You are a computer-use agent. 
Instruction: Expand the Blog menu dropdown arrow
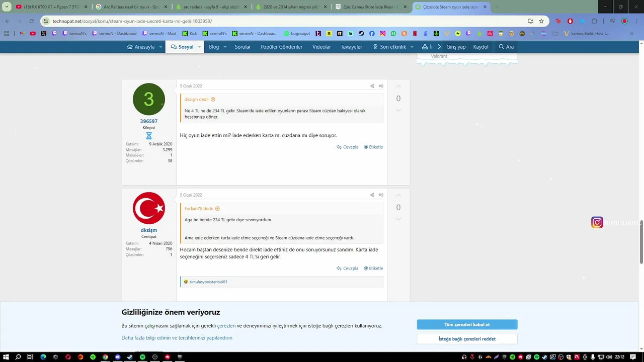point(225,47)
